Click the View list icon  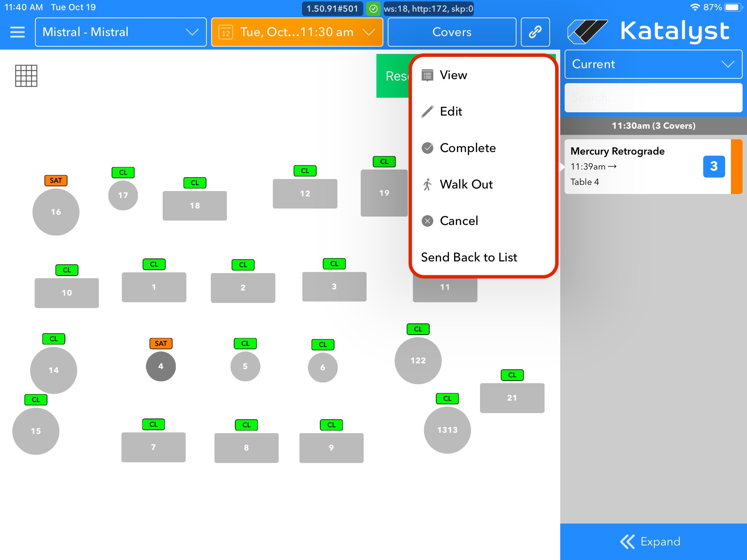427,75
